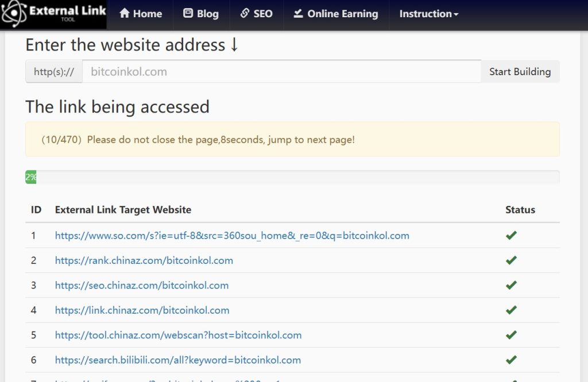Click the checkmark status for row 4

click(x=511, y=310)
